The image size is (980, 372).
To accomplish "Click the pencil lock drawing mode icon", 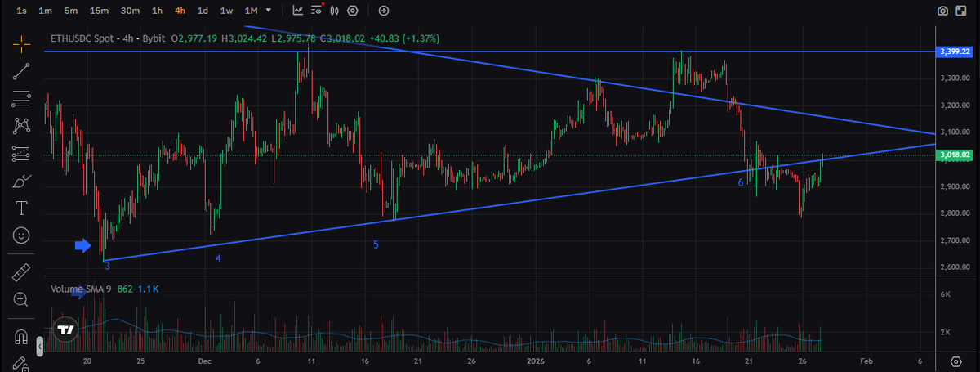I will 22,363.
